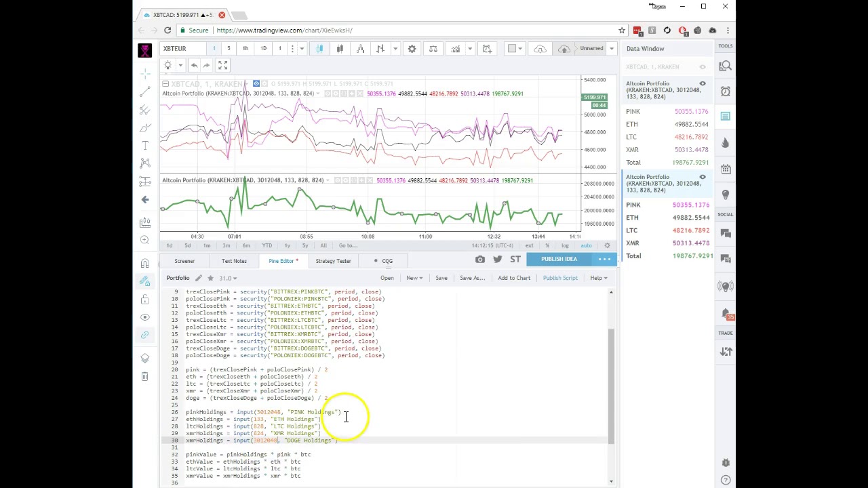Image resolution: width=868 pixels, height=488 pixels.
Task: Open the Compare symbols scale icon
Action: click(x=433, y=49)
